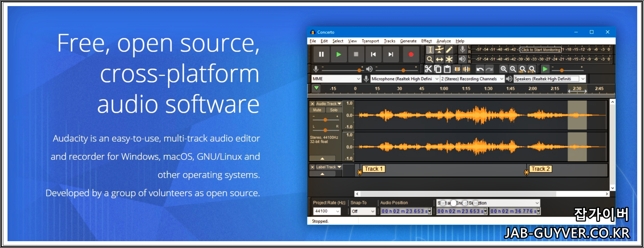
Task: Fit selection to window width
Action: 523,69
